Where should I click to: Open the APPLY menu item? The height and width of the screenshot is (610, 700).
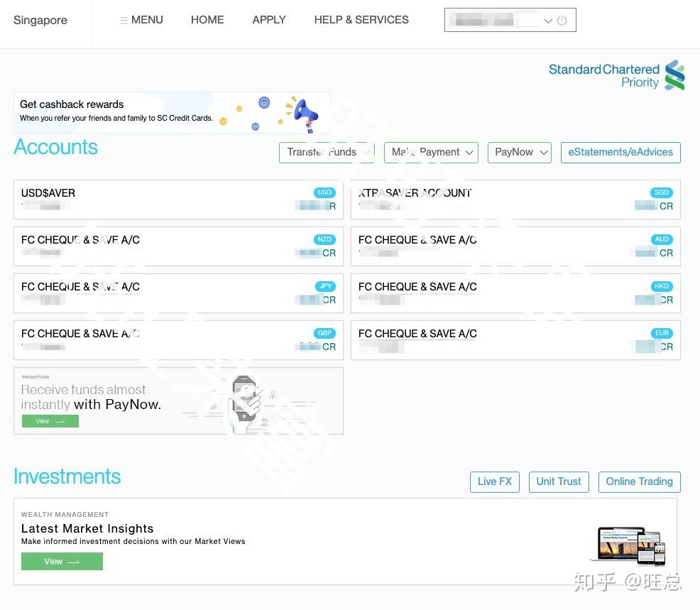[x=269, y=20]
